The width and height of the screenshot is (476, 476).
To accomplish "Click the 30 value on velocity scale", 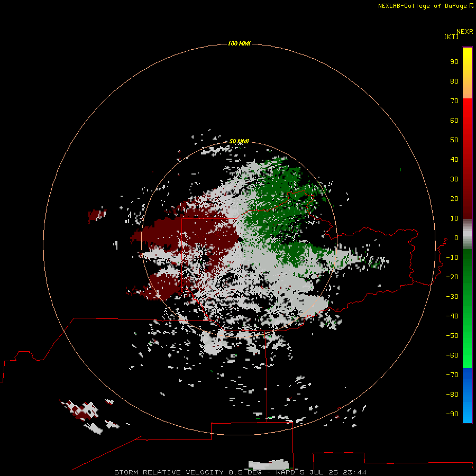I will tap(454, 179).
